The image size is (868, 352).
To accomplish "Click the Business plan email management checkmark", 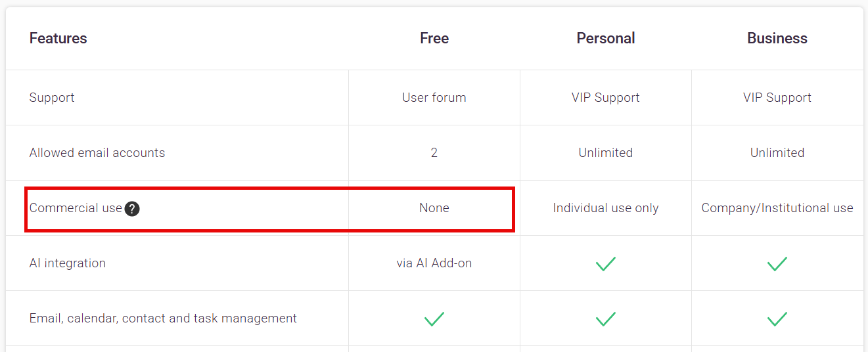I will [x=777, y=319].
